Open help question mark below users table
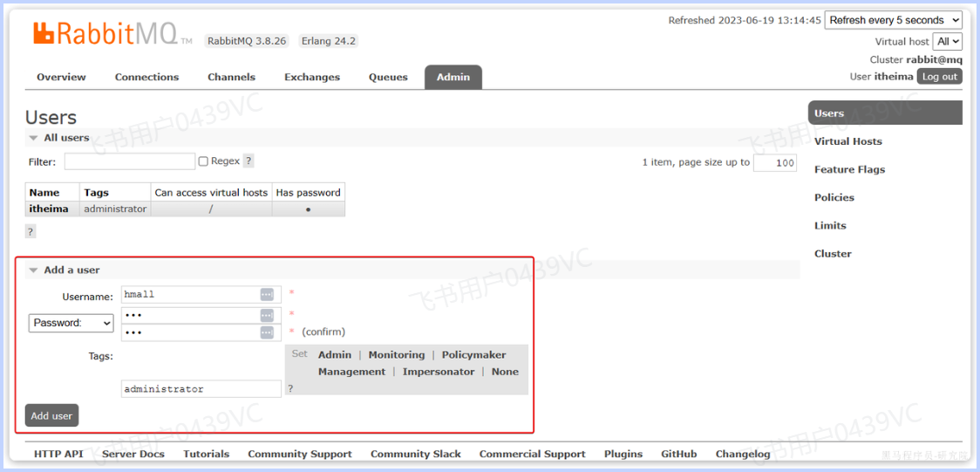The image size is (980, 472). pyautogui.click(x=30, y=231)
